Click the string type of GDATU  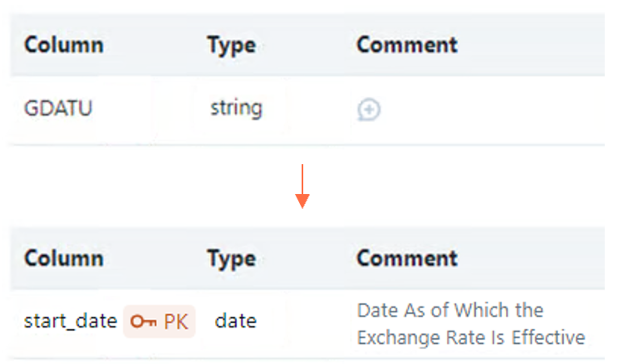point(236,109)
